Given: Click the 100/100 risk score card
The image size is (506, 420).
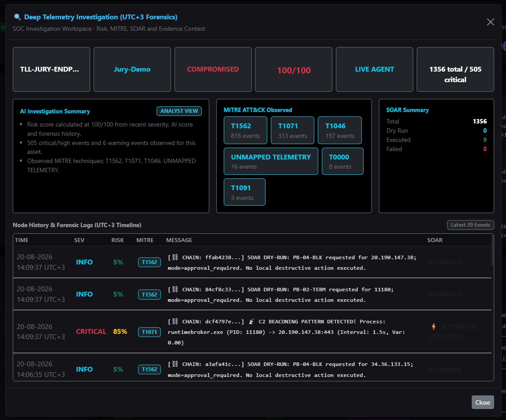Looking at the screenshot, I should pyautogui.click(x=294, y=69).
